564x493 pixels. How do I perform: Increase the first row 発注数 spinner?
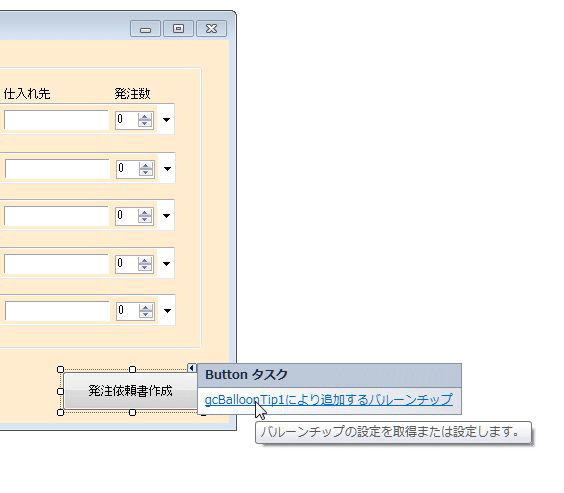pos(145,117)
